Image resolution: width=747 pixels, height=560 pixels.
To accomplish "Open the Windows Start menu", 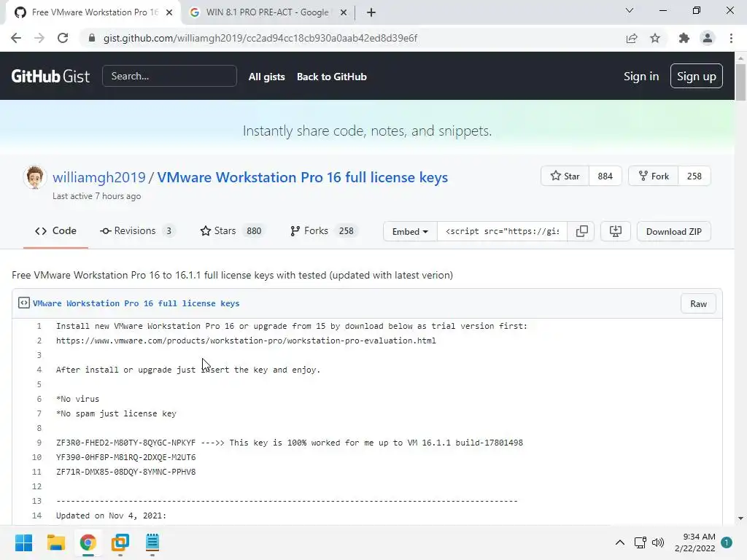I will (23, 542).
